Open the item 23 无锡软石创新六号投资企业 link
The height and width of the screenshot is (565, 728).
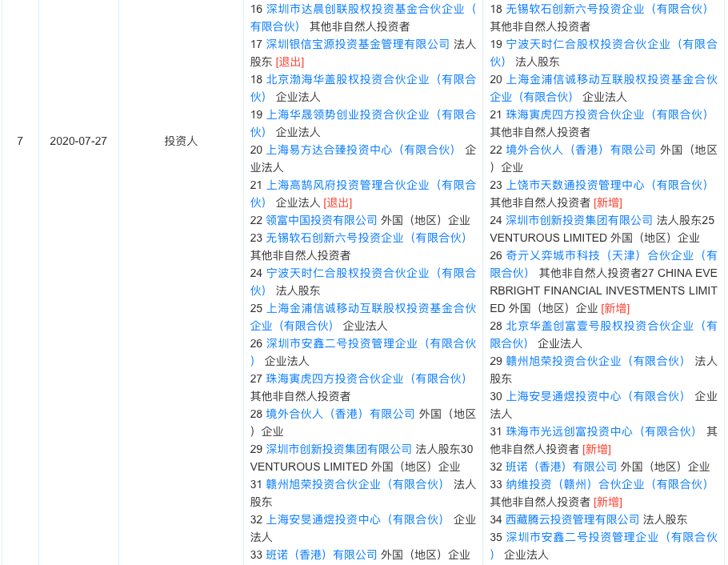366,238
